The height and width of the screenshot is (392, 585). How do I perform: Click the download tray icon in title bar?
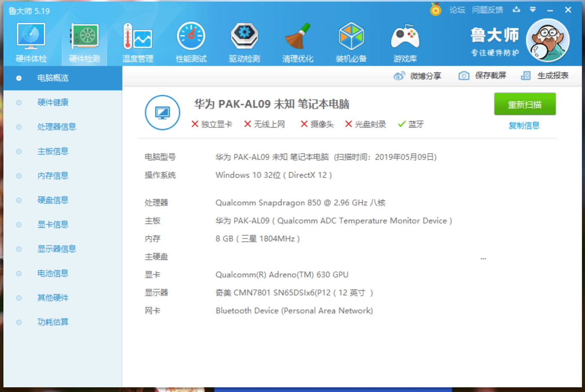(x=516, y=9)
